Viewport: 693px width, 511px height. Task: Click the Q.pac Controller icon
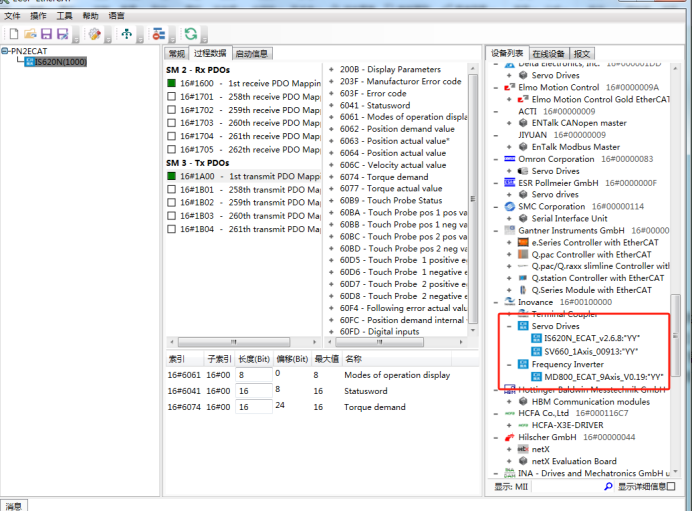[x=523, y=254]
